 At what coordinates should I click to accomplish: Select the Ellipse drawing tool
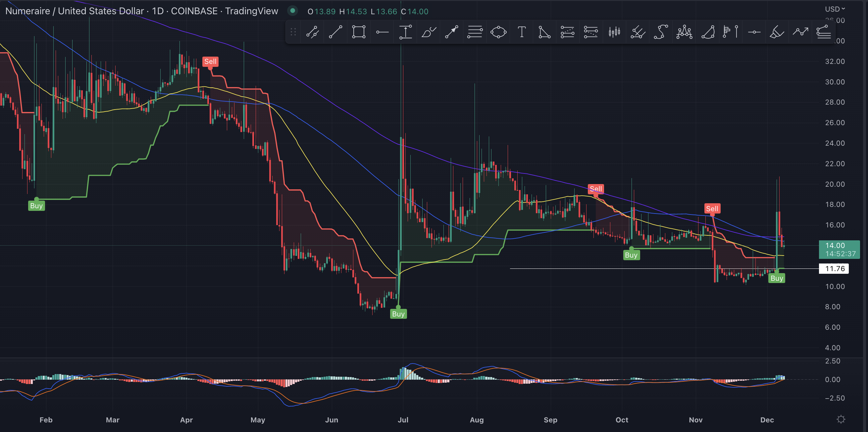click(x=498, y=32)
